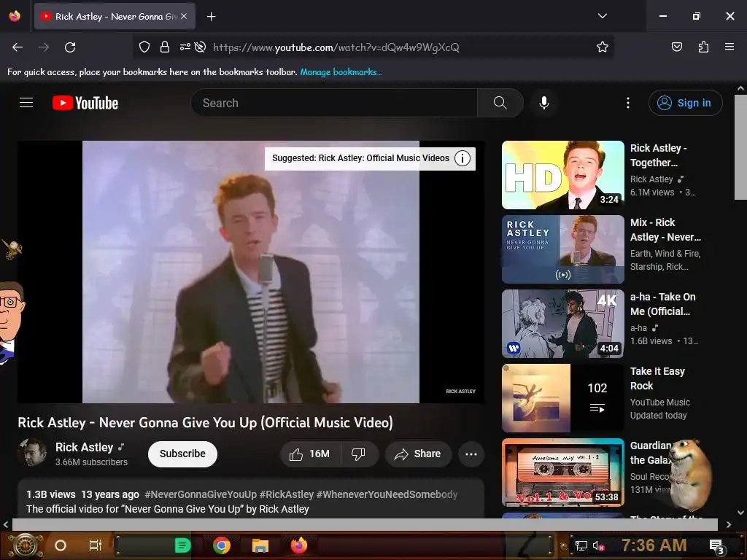Open the #WheneverYouNeedSomebody hashtag

pos(387,494)
